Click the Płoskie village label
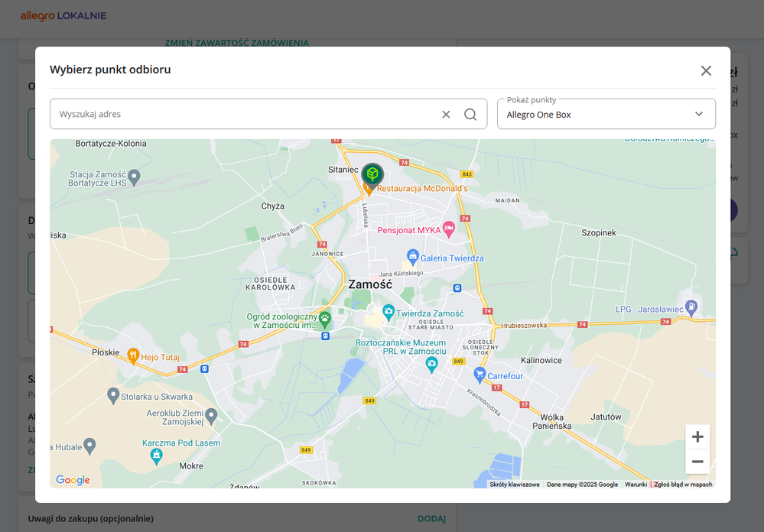The width and height of the screenshot is (764, 532). click(106, 352)
